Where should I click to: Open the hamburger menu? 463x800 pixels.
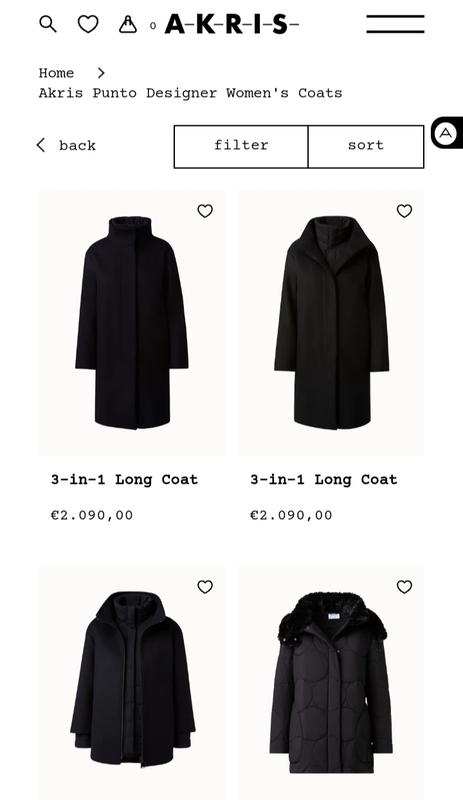[395, 24]
